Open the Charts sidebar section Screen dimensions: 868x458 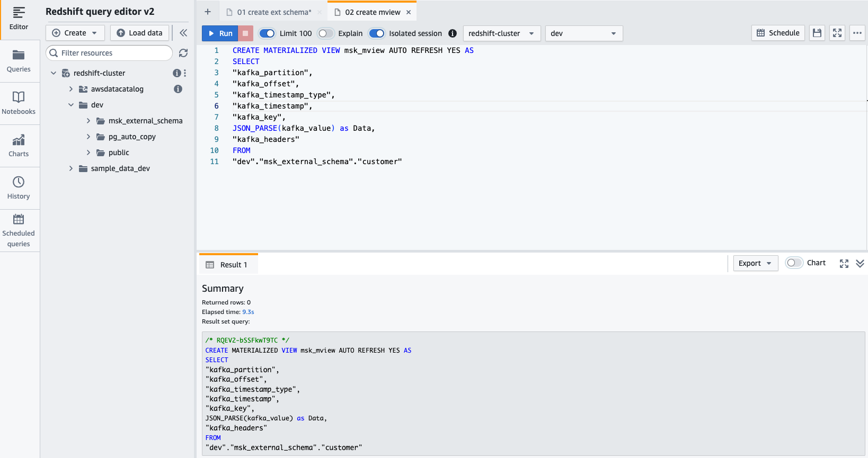(x=19, y=146)
